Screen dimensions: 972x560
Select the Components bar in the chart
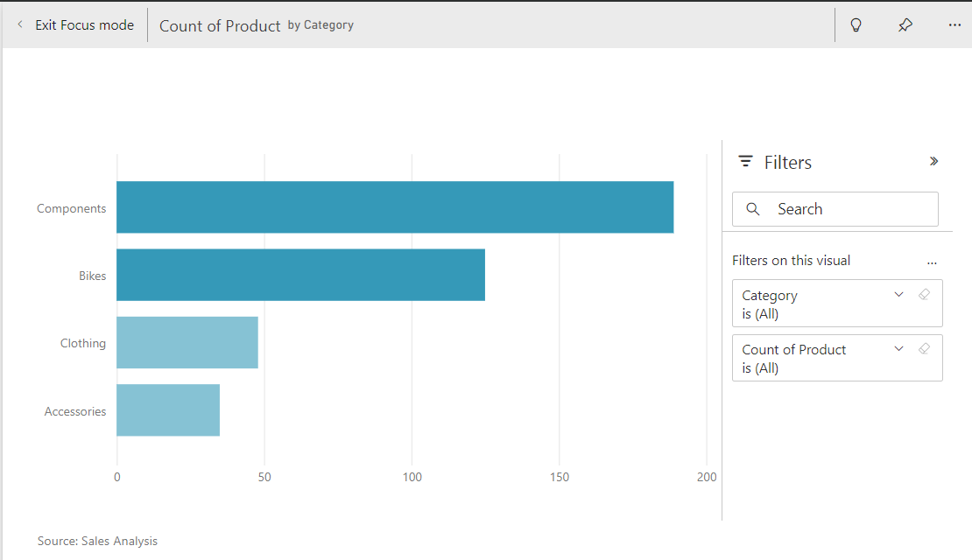[x=395, y=207]
